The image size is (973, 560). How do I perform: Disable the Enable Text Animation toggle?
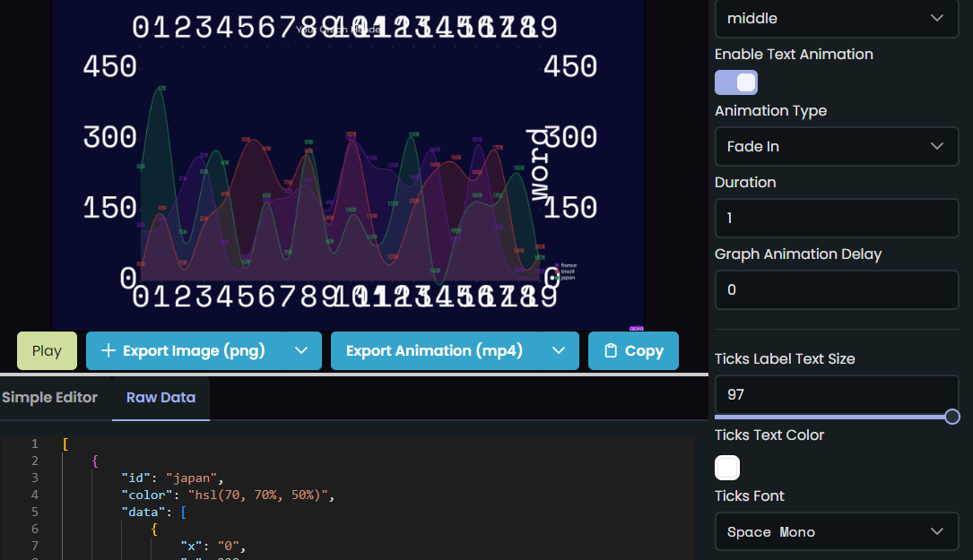pos(735,82)
